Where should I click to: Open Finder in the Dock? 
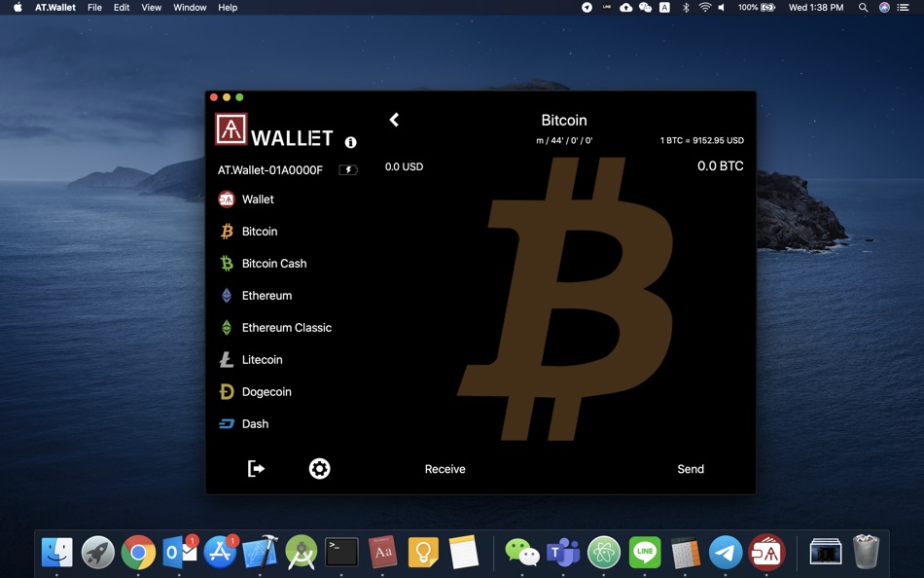tap(57, 553)
